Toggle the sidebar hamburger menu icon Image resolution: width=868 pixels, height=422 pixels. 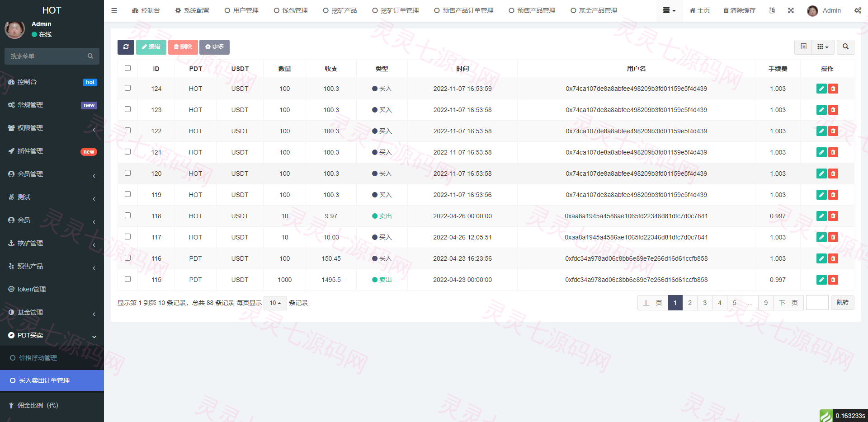[114, 10]
